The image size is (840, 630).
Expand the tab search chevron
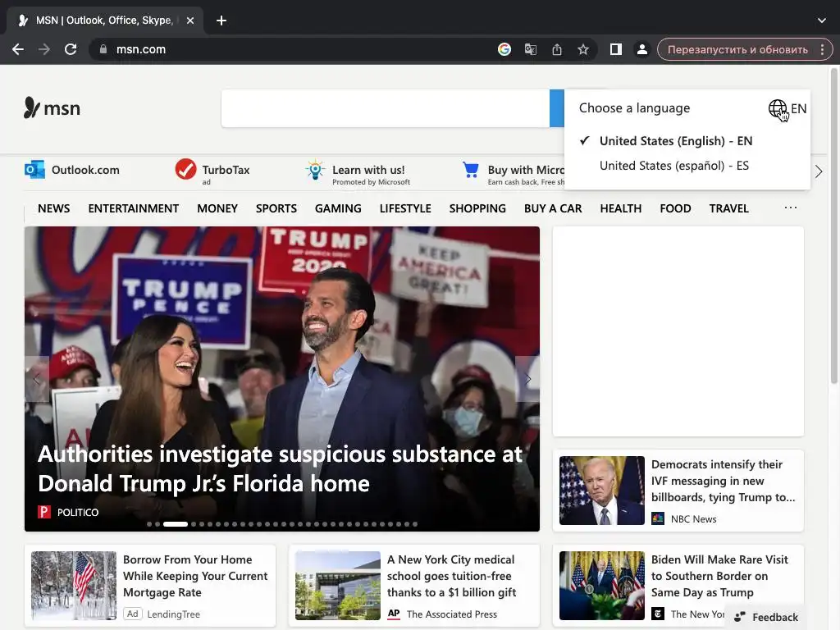822,21
